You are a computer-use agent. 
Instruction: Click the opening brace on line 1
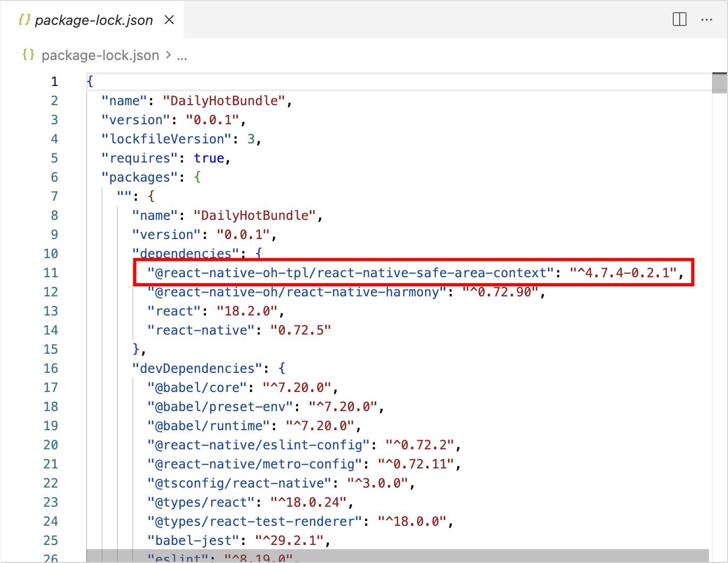click(x=90, y=82)
